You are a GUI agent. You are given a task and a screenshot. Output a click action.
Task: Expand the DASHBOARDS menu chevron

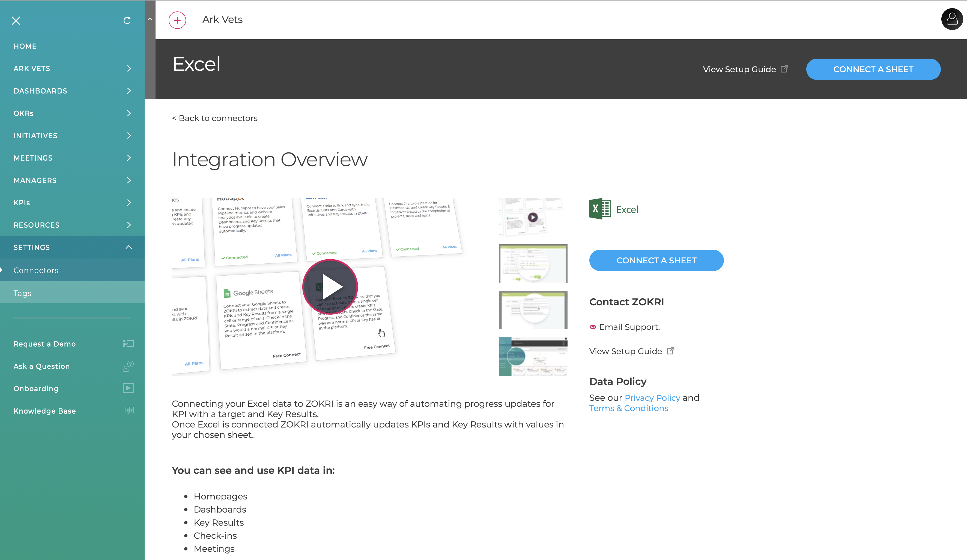pos(129,91)
